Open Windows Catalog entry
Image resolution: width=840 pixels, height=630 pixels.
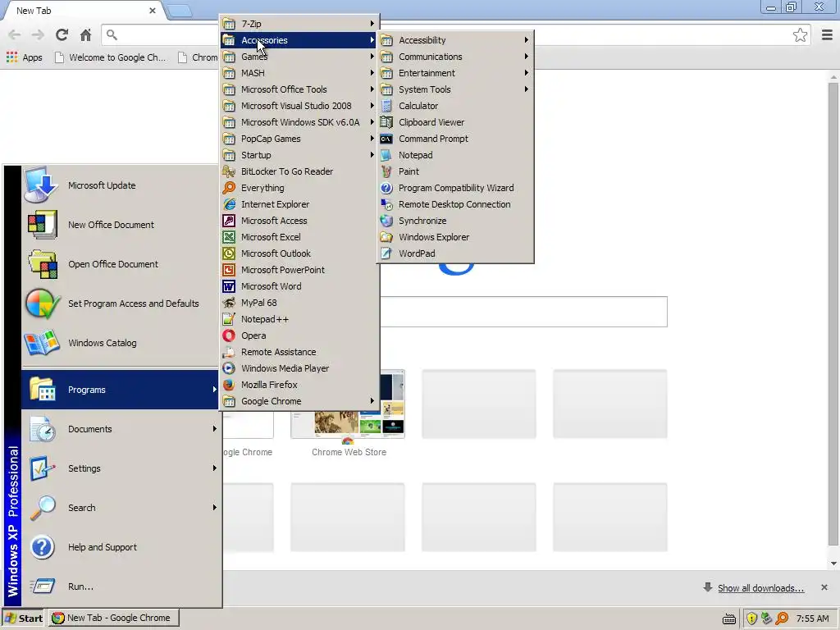(x=121, y=343)
